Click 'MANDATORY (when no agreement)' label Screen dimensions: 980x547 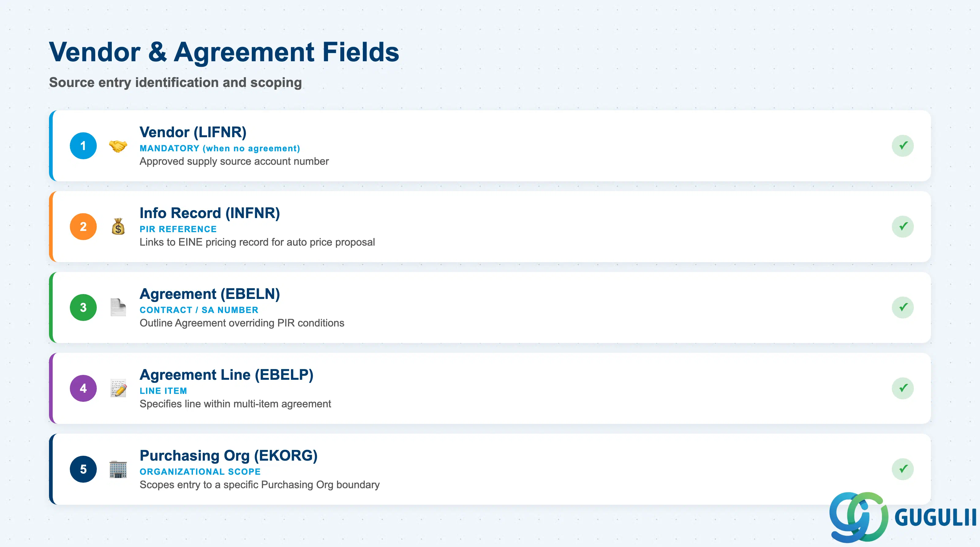click(x=220, y=148)
